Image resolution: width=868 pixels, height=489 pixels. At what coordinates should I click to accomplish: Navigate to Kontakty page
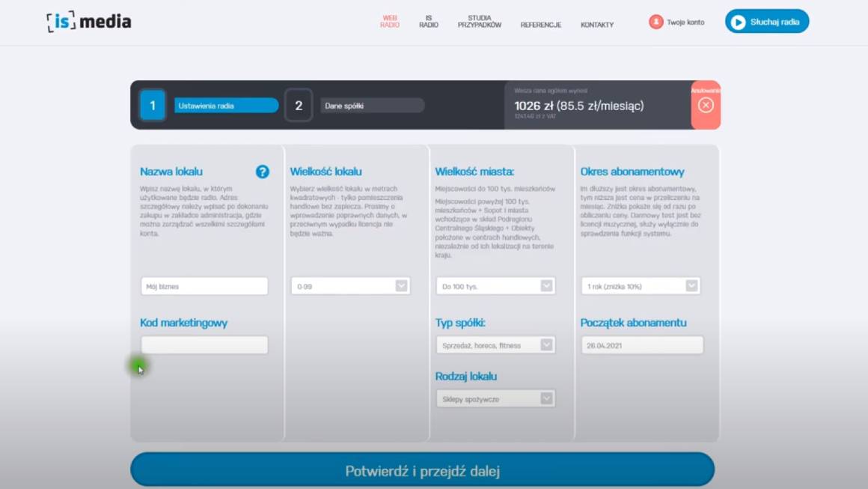pos(596,25)
